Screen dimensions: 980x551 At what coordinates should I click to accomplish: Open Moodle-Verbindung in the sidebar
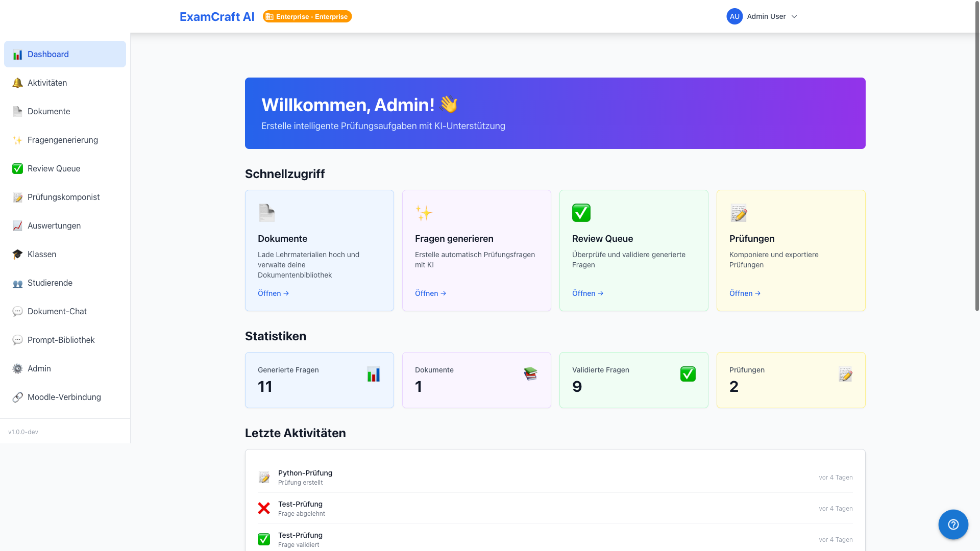[x=65, y=397]
